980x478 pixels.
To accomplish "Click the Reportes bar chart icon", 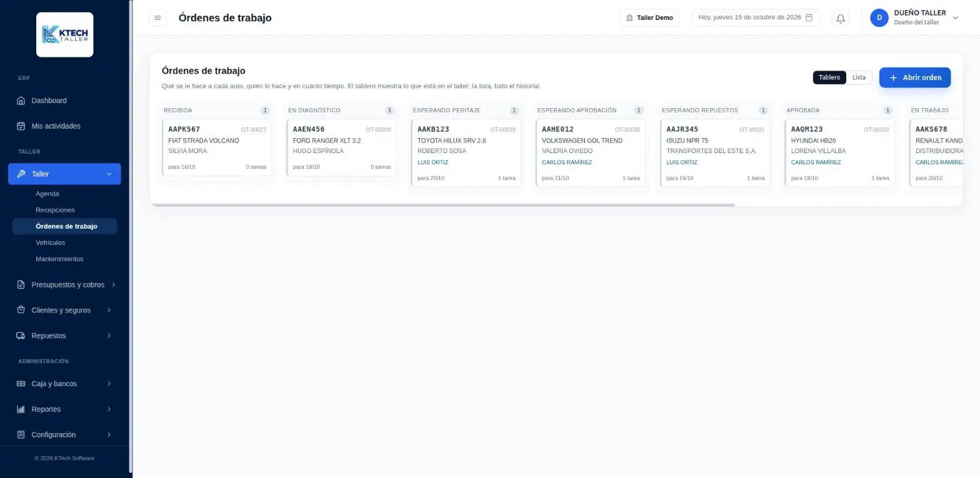I will click(21, 409).
